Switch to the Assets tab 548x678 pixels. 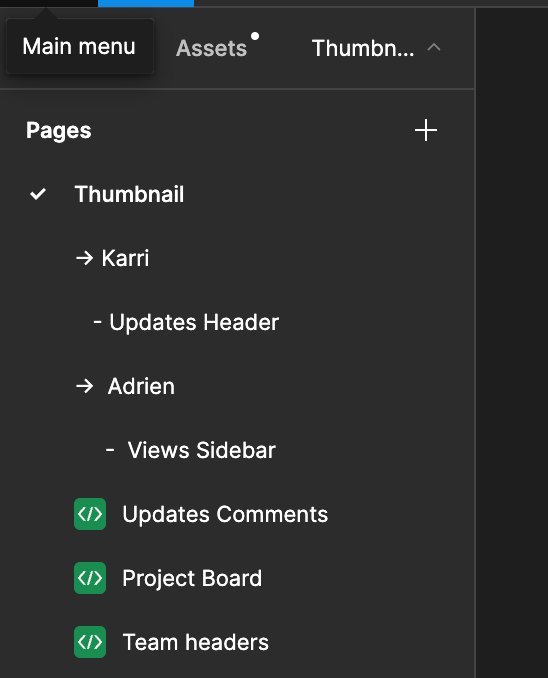point(212,48)
